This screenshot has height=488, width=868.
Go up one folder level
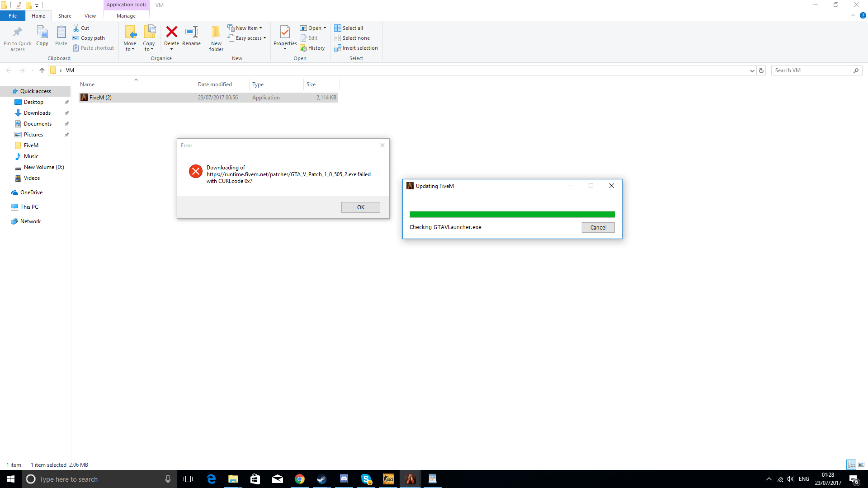coord(42,70)
